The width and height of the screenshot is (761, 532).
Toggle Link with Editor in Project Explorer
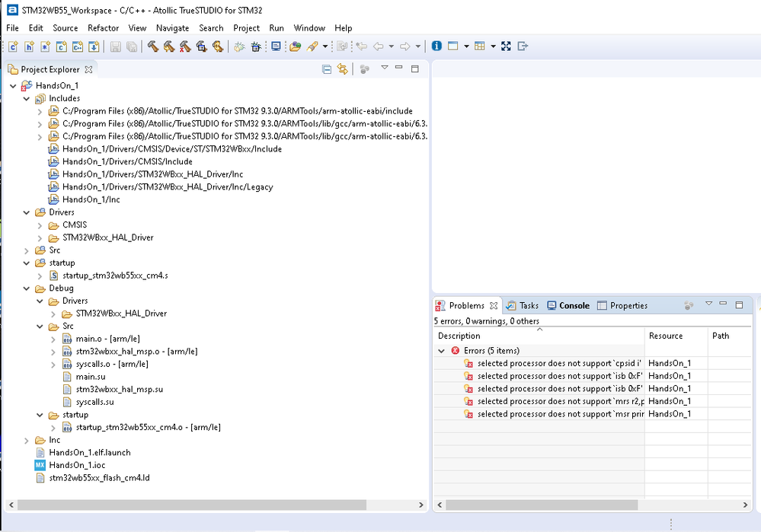pos(343,68)
